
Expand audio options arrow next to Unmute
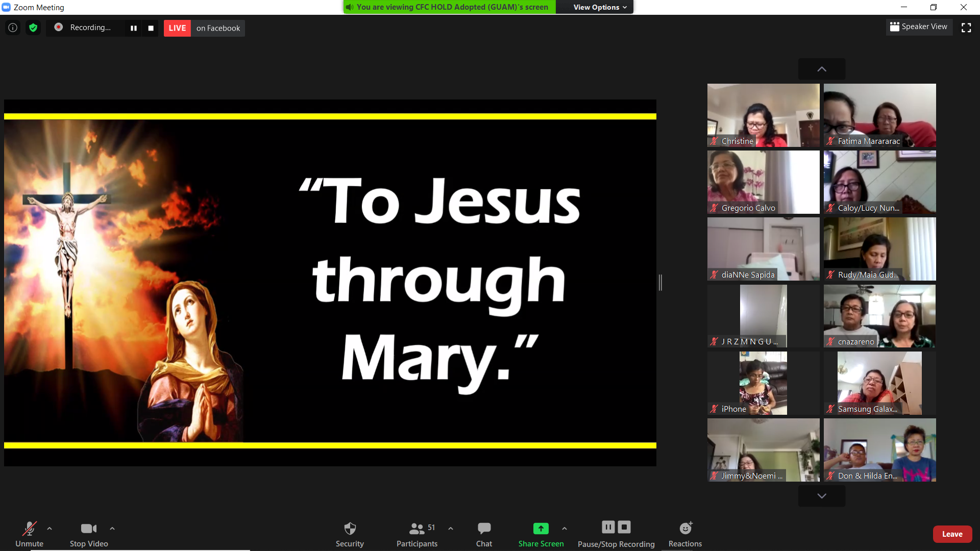50,529
